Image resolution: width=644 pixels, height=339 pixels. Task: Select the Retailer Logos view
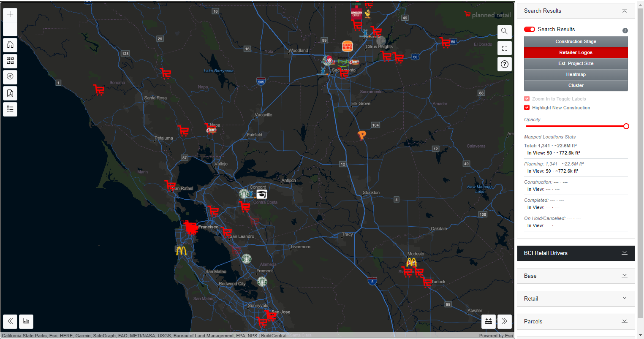tap(576, 52)
